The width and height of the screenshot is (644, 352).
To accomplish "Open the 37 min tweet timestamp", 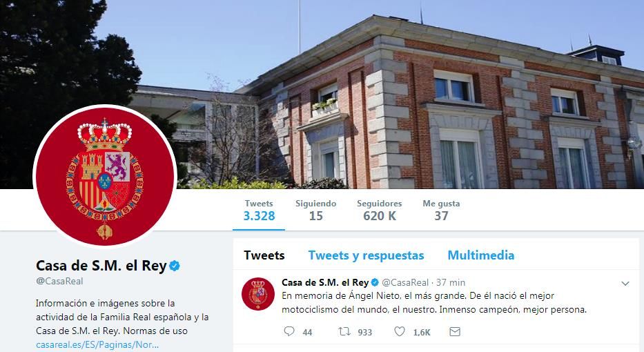I will click(451, 282).
